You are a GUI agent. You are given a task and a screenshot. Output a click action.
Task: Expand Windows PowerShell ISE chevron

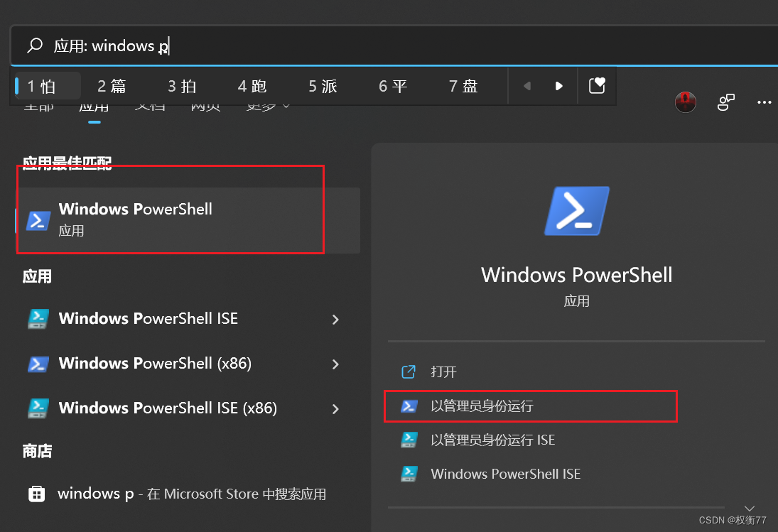(335, 320)
